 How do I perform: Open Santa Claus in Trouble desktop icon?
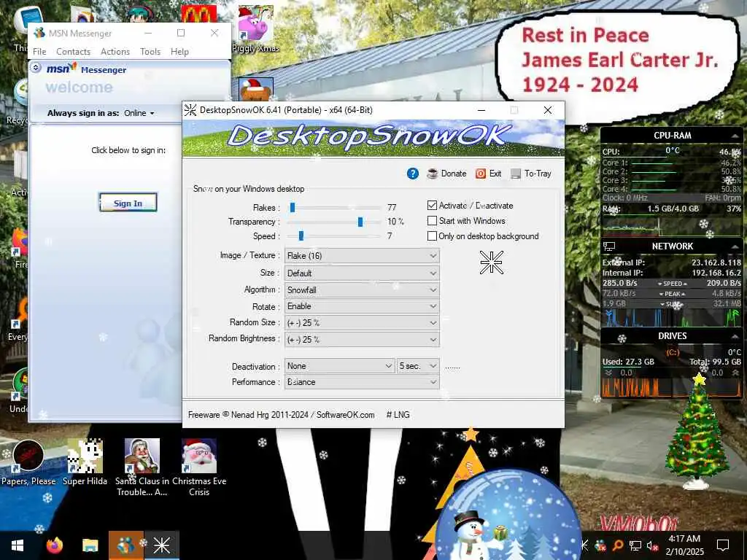click(x=142, y=467)
